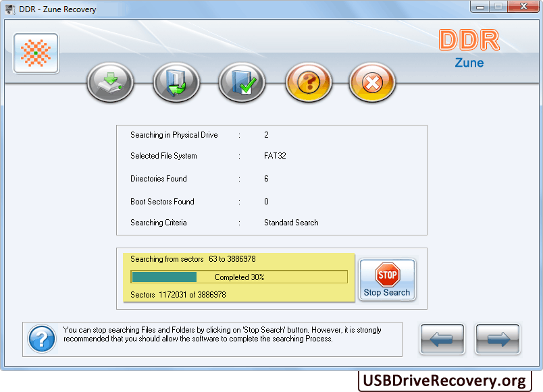The height and width of the screenshot is (392, 543).
Task: Click the drive download toolbar icon
Action: (110, 82)
